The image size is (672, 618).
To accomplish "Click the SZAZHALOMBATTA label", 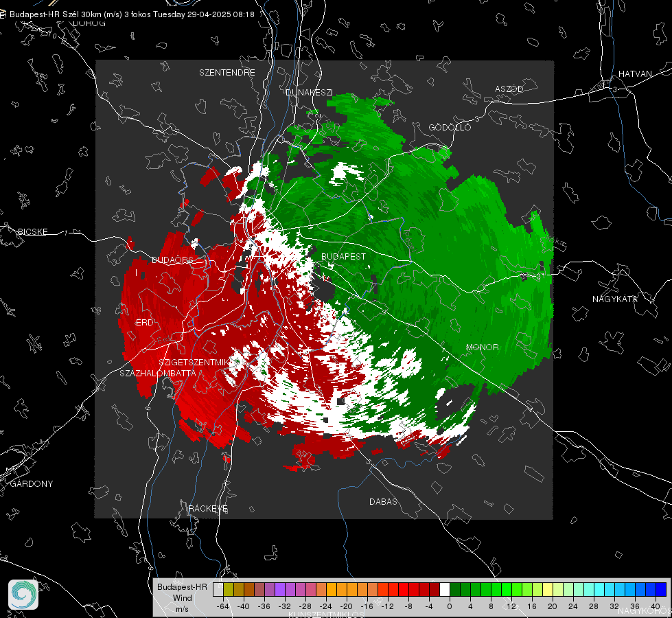I will point(158,373).
